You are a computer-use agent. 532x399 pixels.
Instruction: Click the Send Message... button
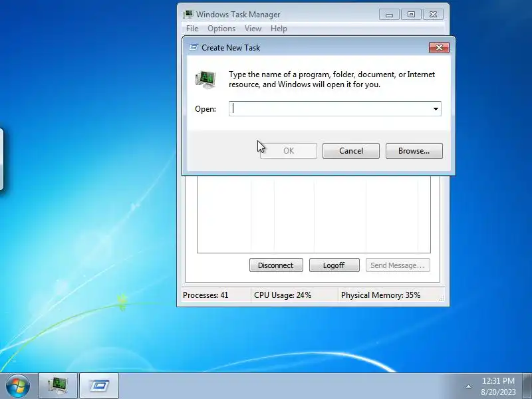(x=398, y=265)
